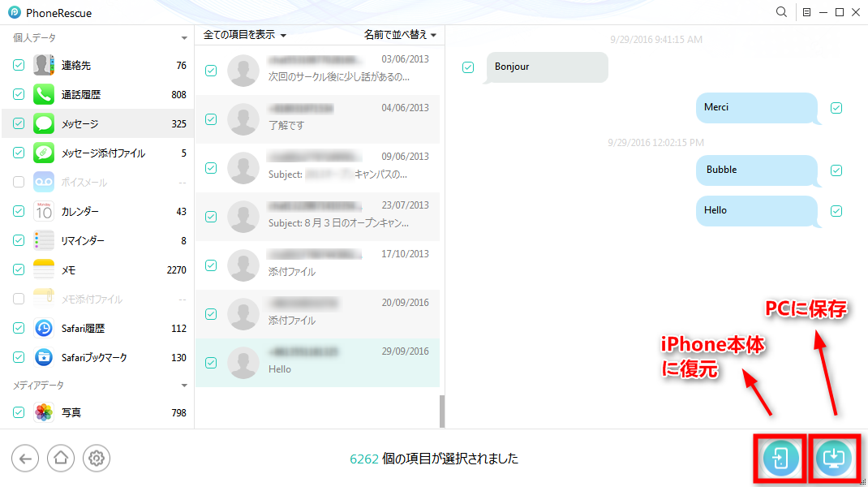
Task: Click the Voicemail (ボイスメール) icon
Action: (x=44, y=182)
